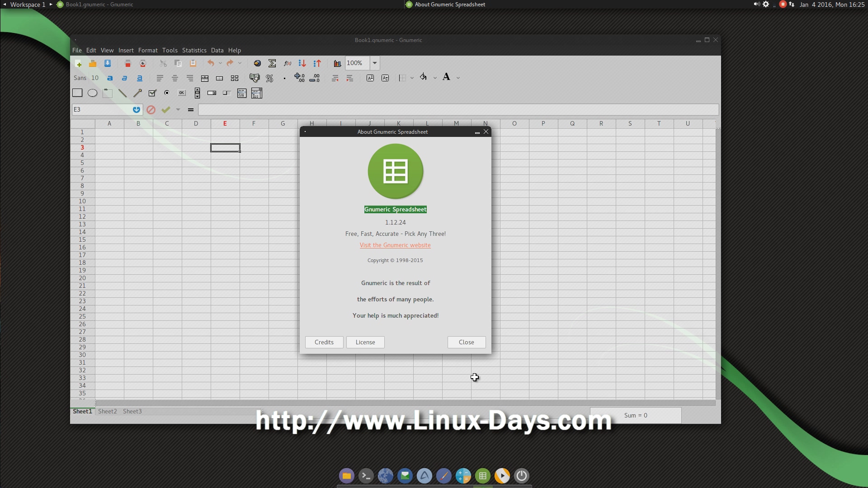The width and height of the screenshot is (868, 488).
Task: Toggle Bold formatting
Action: [110, 78]
